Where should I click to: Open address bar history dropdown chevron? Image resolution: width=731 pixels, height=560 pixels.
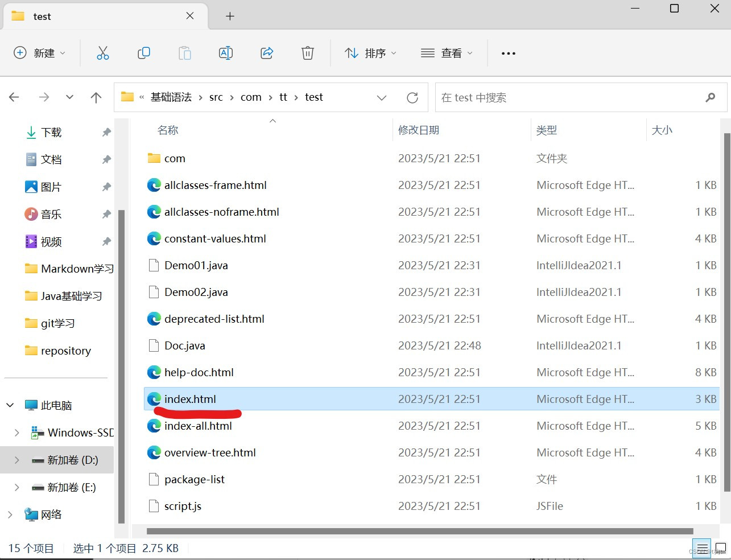coord(382,98)
